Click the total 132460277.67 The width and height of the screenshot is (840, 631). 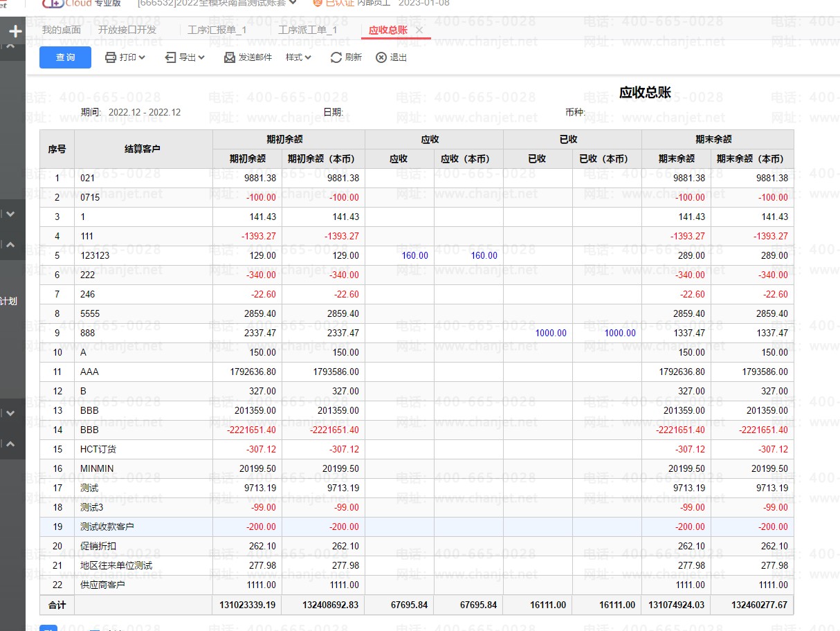759,605
